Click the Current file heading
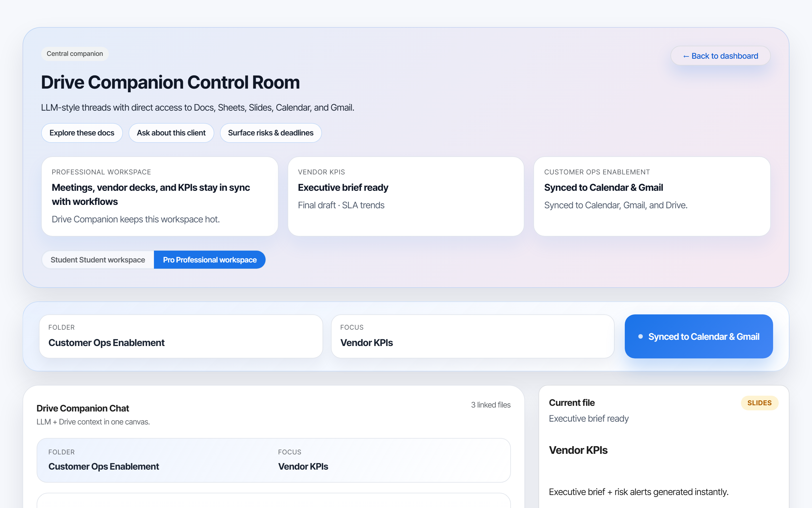812x508 pixels. point(572,402)
